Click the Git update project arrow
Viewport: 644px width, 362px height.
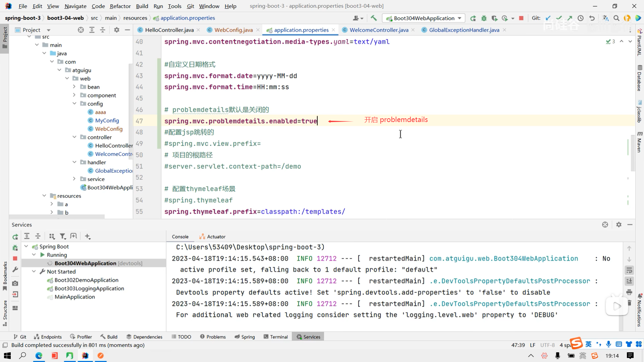[548, 18]
